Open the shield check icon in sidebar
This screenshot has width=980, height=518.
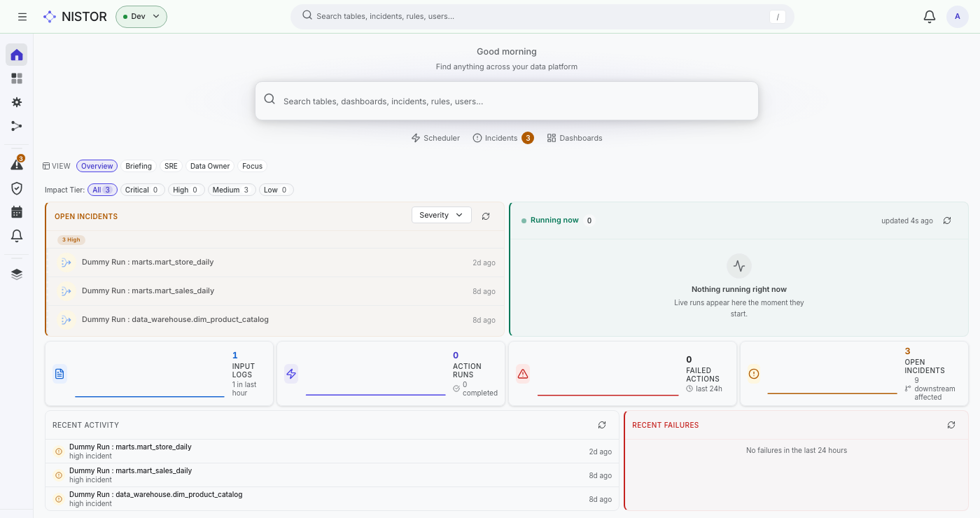point(17,188)
